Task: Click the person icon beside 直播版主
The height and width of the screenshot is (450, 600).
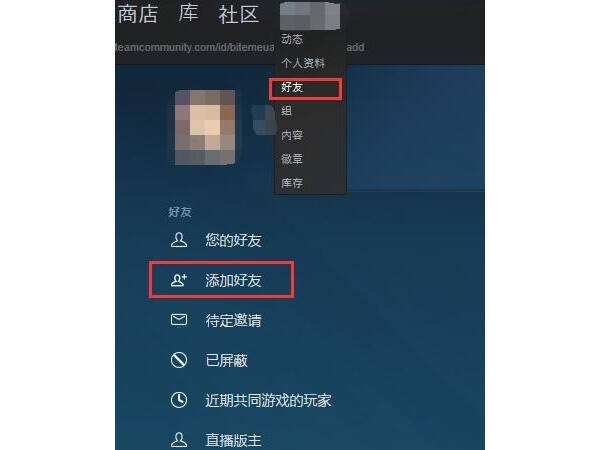Action: tap(179, 440)
